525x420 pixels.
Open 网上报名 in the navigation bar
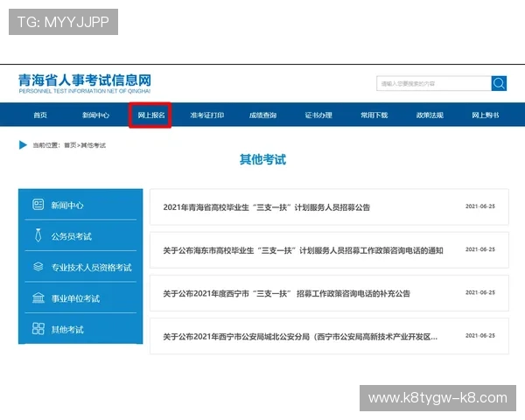(151, 115)
